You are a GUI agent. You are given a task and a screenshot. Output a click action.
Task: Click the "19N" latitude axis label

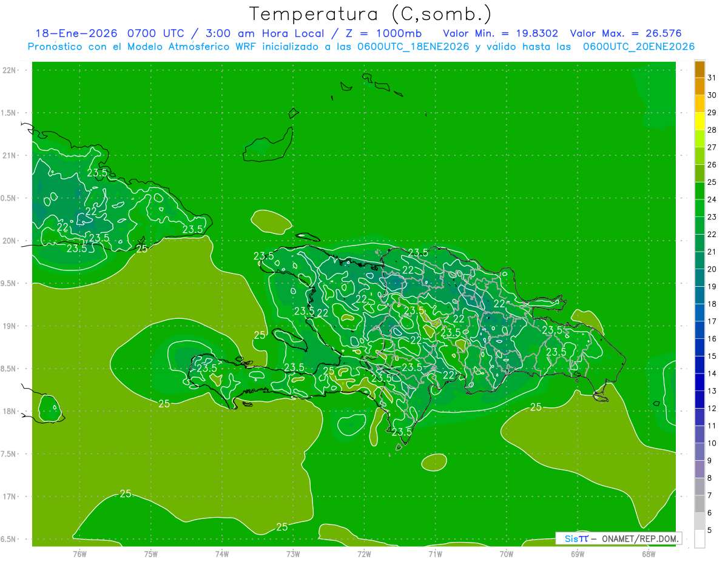pos(10,326)
